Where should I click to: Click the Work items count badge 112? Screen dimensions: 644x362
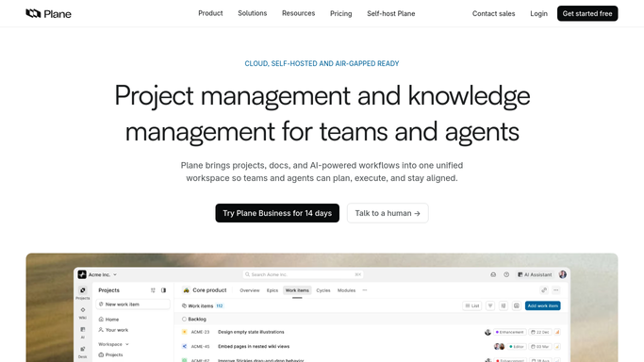coord(220,306)
